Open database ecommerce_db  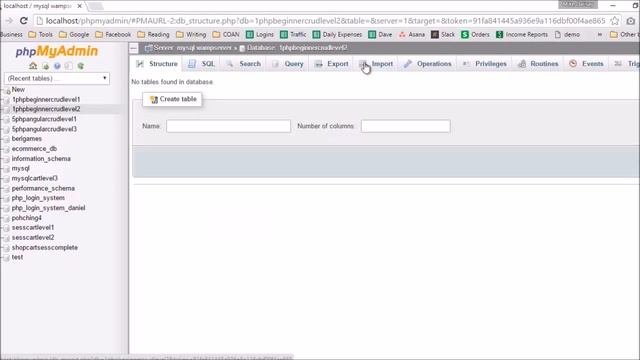pos(34,149)
